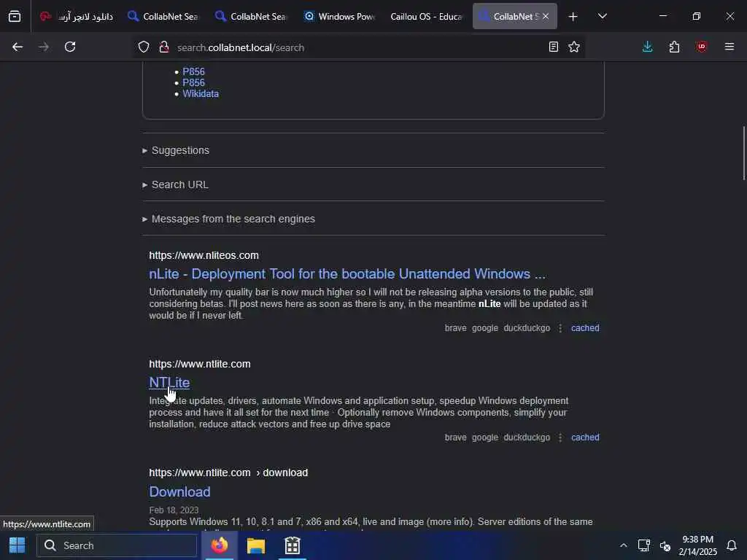
Task: Click the page vertical scrollbar thumb
Action: point(743,153)
